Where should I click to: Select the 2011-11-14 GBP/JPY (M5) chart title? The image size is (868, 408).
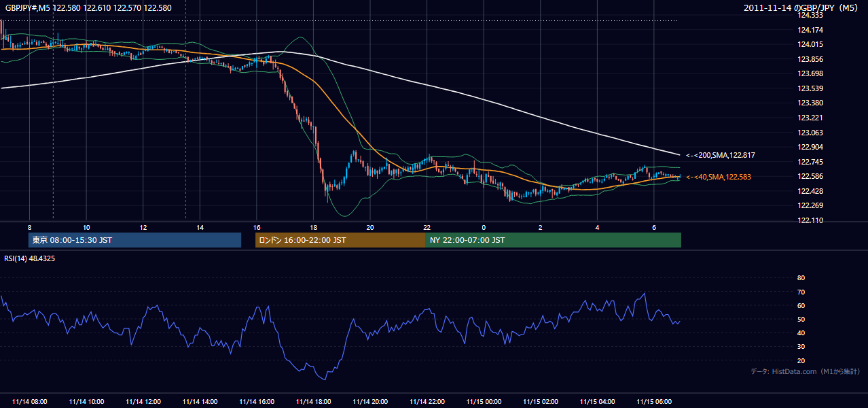point(801,8)
